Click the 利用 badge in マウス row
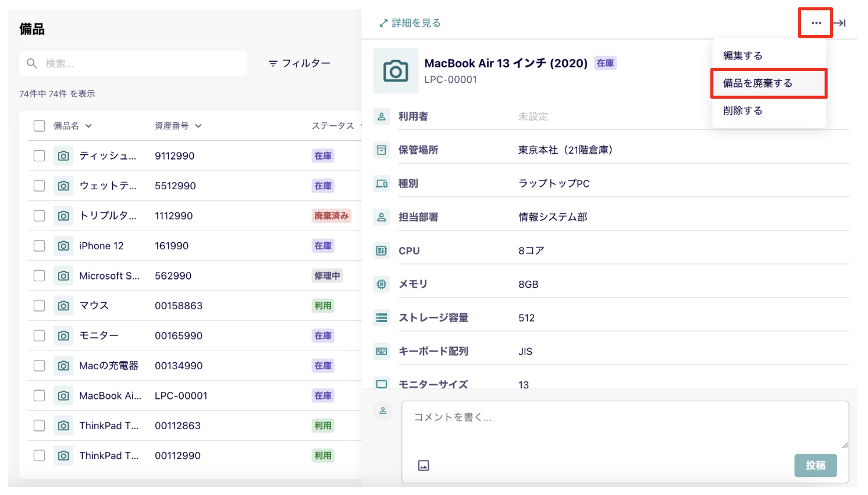The height and width of the screenshot is (495, 868). pyautogui.click(x=323, y=306)
